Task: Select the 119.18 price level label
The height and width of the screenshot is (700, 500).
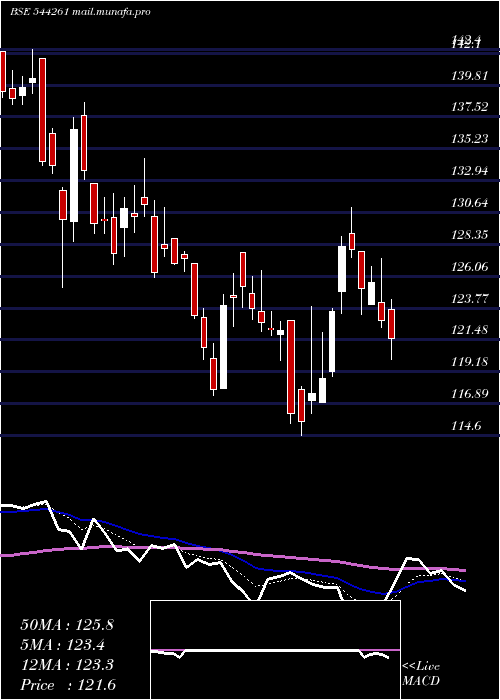Action: tap(469, 362)
